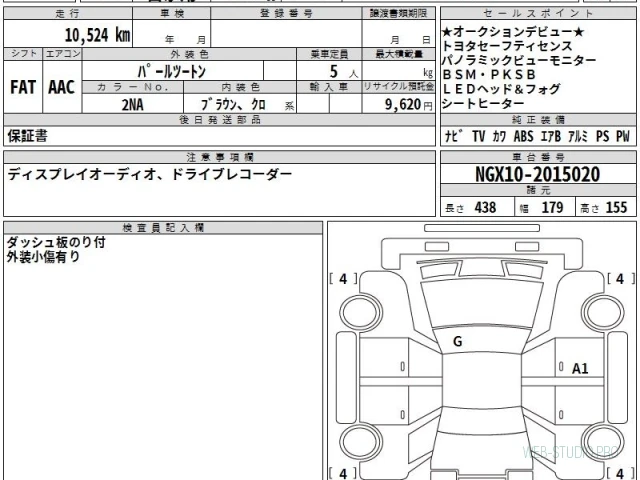Click the TV equipment mark
The height and width of the screenshot is (480, 640).
[478, 136]
